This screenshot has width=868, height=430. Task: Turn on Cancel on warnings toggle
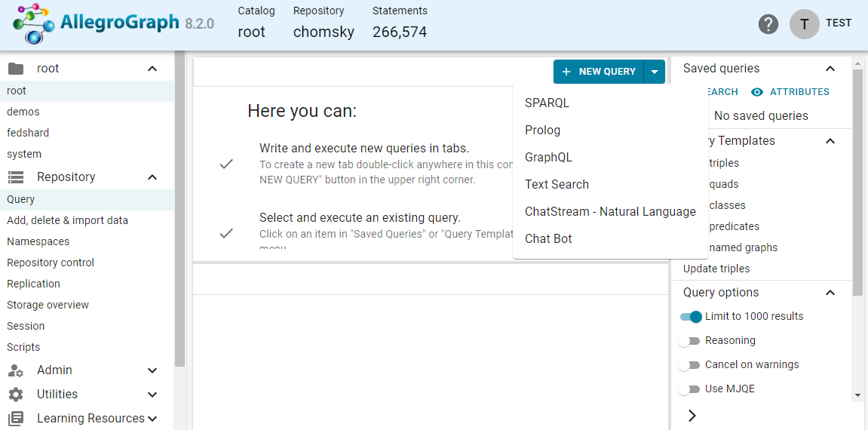689,365
